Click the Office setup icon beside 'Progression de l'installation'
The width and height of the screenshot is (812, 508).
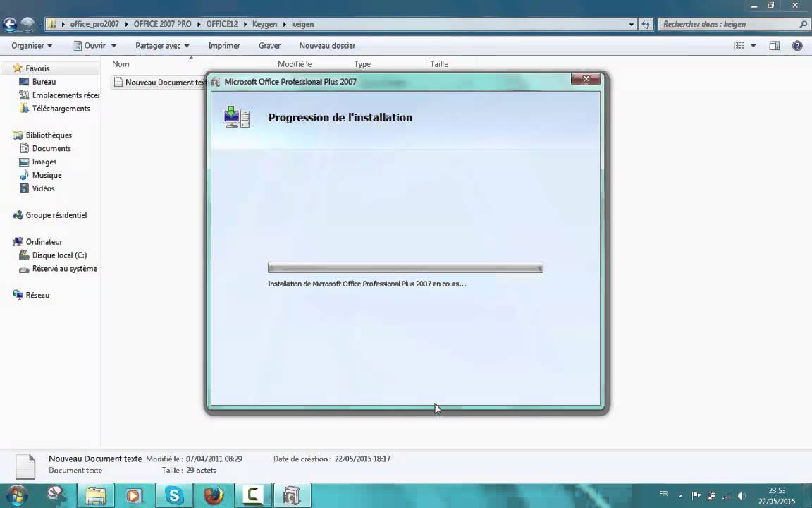pos(236,117)
